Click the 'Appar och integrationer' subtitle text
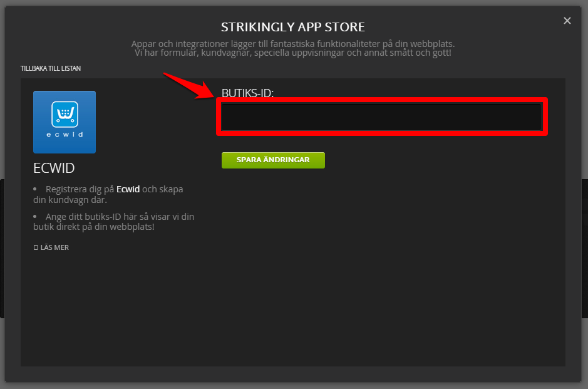588x389 pixels. [293, 48]
